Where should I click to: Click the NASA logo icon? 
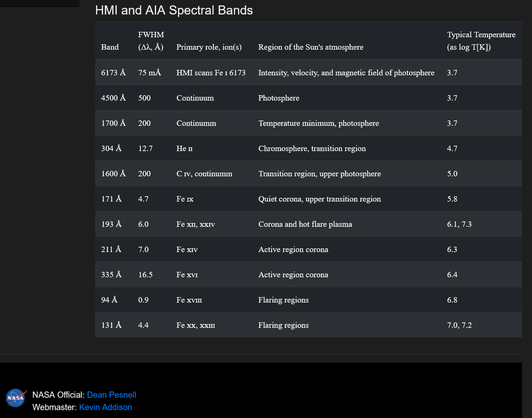(x=16, y=398)
